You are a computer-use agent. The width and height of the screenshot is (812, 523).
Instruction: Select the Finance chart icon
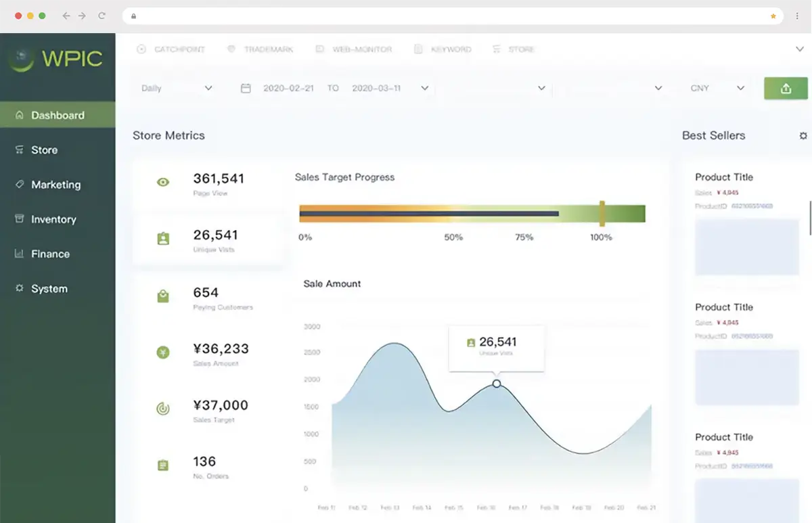click(19, 253)
